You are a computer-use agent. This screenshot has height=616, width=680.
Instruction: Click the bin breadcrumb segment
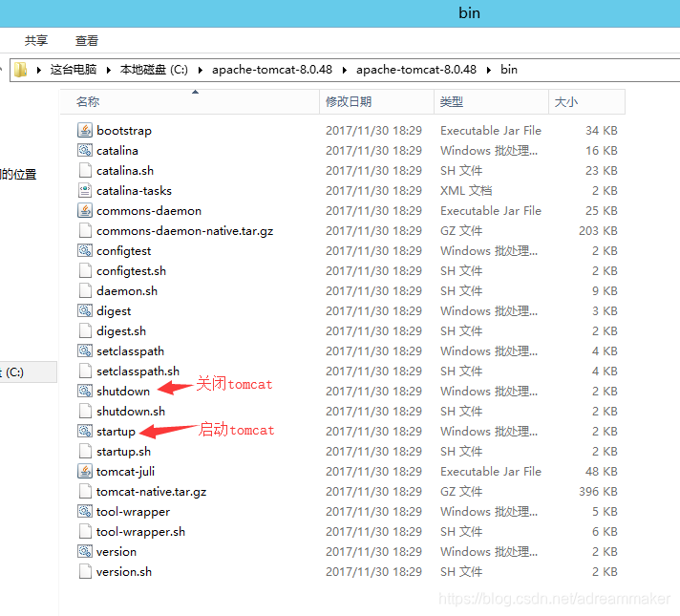pyautogui.click(x=509, y=70)
